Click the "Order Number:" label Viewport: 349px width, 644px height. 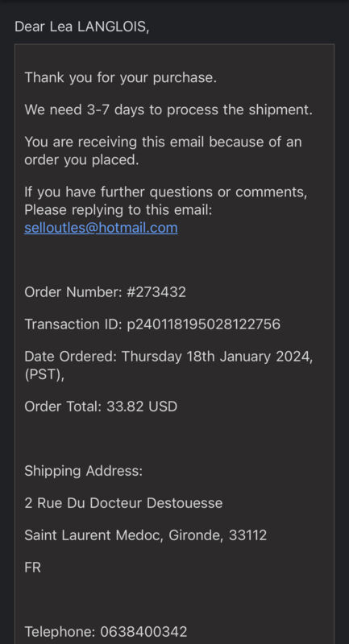point(73,292)
